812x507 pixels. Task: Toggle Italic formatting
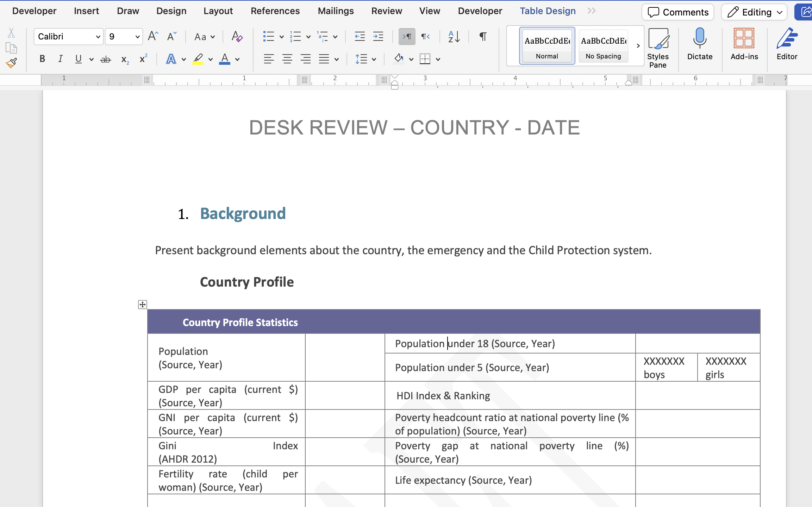(x=60, y=59)
